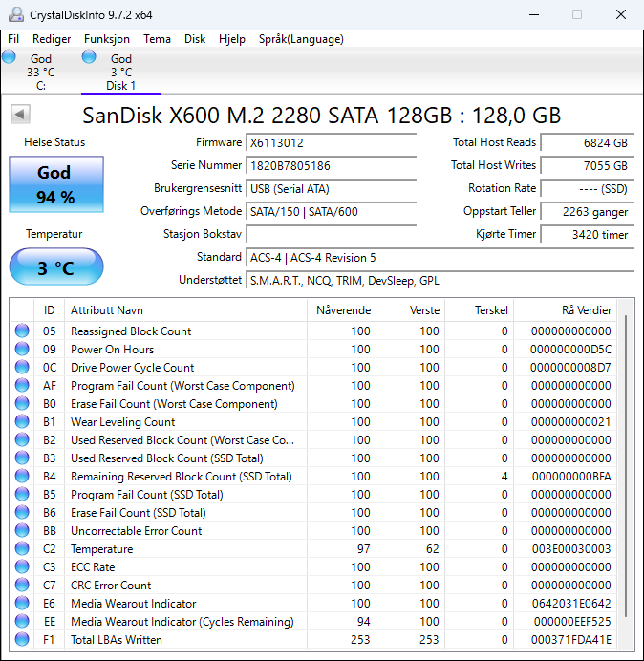Click status orb for Used Reserved Block Count (SSD Total)
This screenshot has height=661, width=644.
pos(22,458)
